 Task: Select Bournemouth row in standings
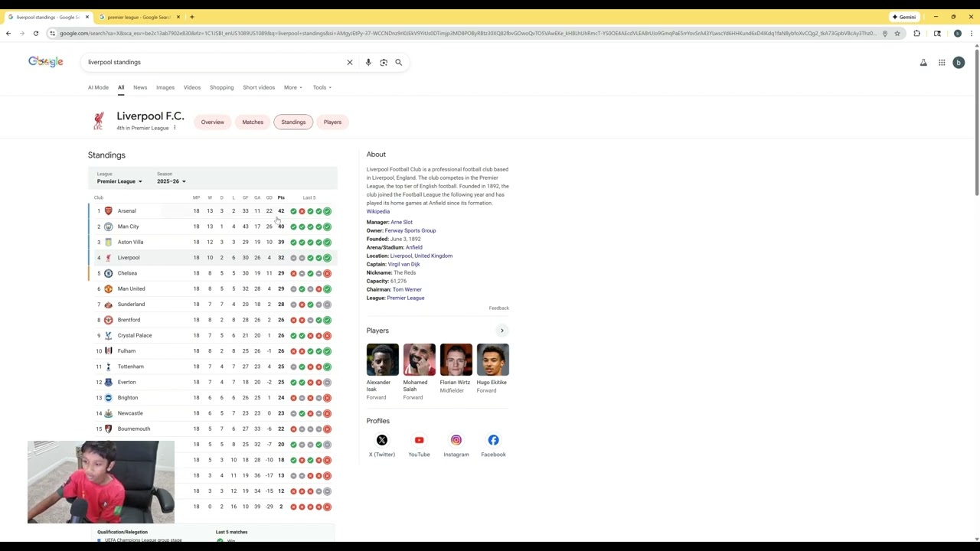pyautogui.click(x=213, y=429)
